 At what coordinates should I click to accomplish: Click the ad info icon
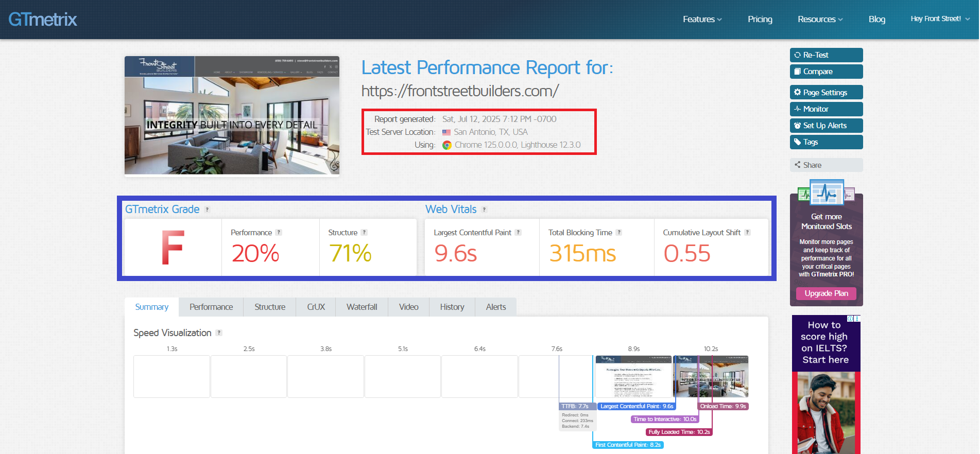pos(851,319)
